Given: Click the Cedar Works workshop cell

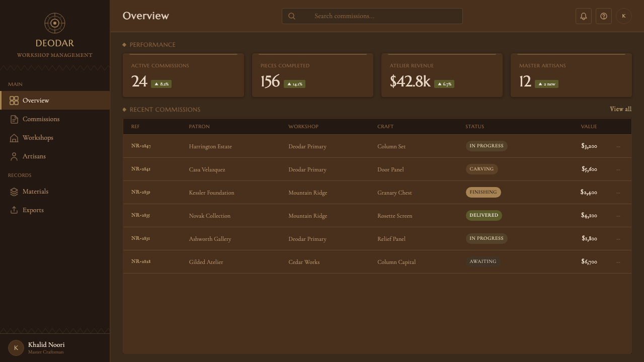Looking at the screenshot, I should click(304, 262).
